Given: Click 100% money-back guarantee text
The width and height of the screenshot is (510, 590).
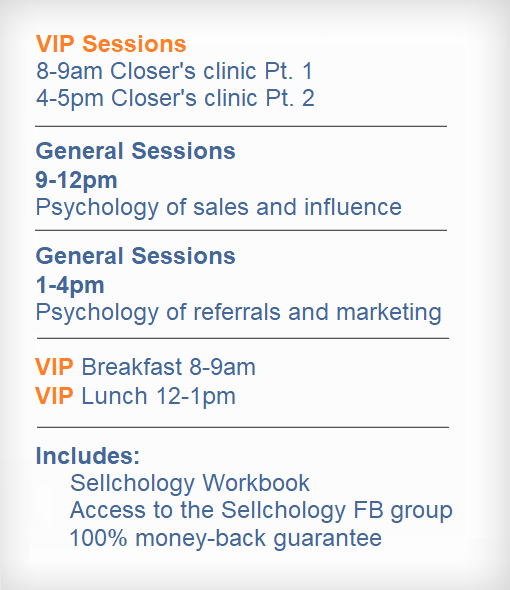Looking at the screenshot, I should coord(226,538).
